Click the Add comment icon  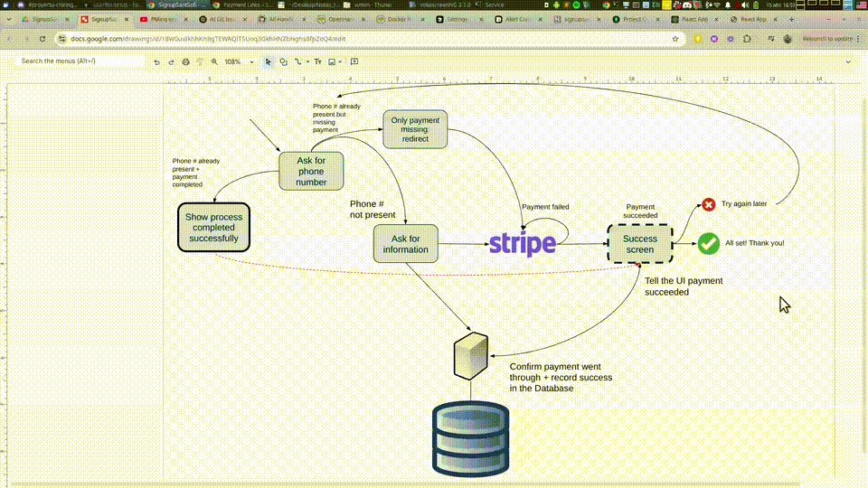(x=354, y=62)
